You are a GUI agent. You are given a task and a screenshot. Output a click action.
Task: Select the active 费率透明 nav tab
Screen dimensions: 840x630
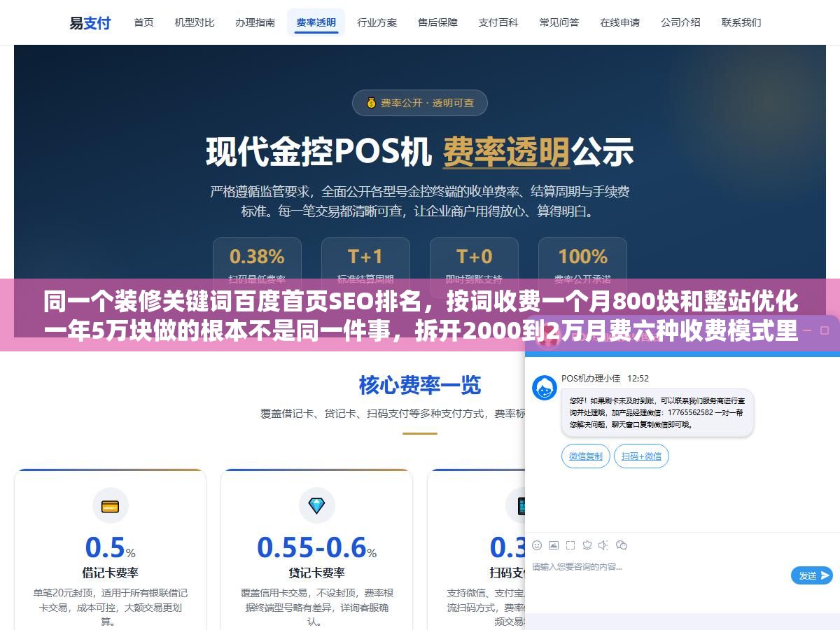click(316, 22)
